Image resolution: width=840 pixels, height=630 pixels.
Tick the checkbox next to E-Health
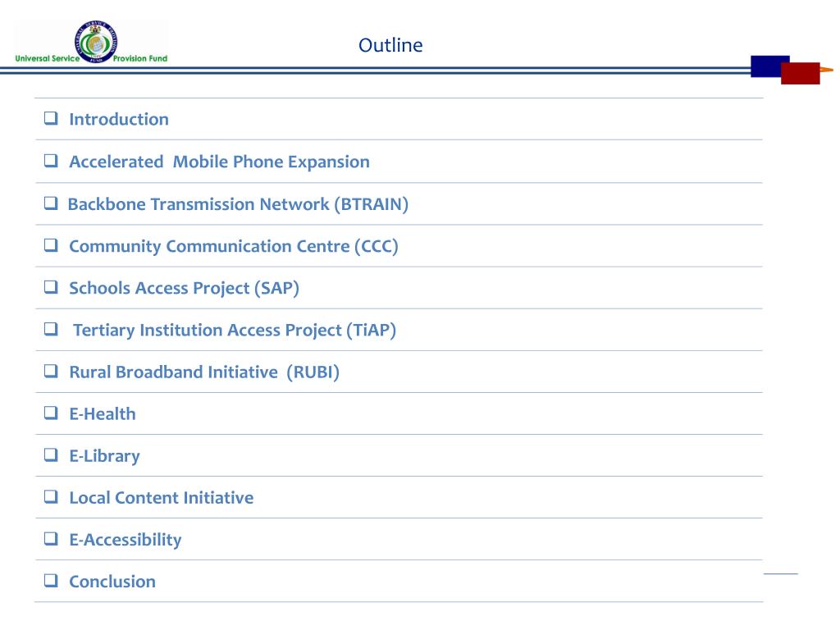[x=51, y=413]
